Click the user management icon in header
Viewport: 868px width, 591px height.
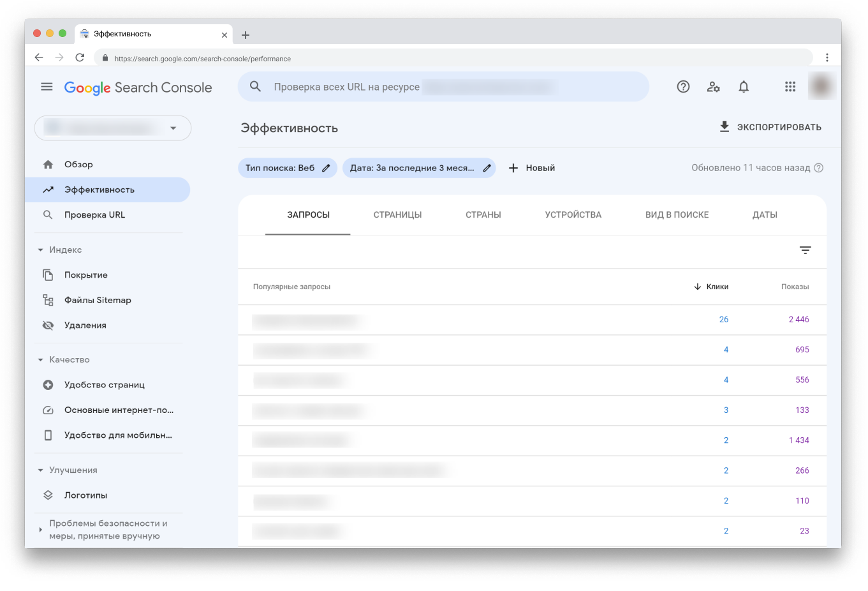[713, 86]
